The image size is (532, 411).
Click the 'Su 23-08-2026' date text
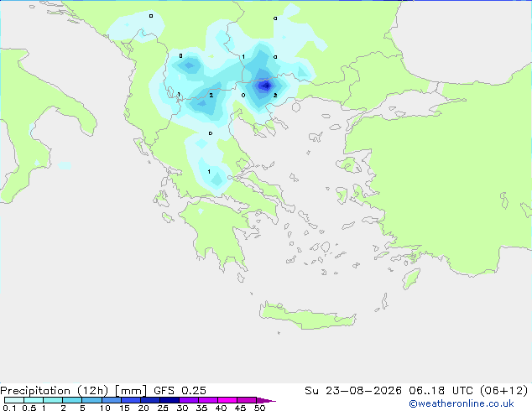tap(353, 390)
